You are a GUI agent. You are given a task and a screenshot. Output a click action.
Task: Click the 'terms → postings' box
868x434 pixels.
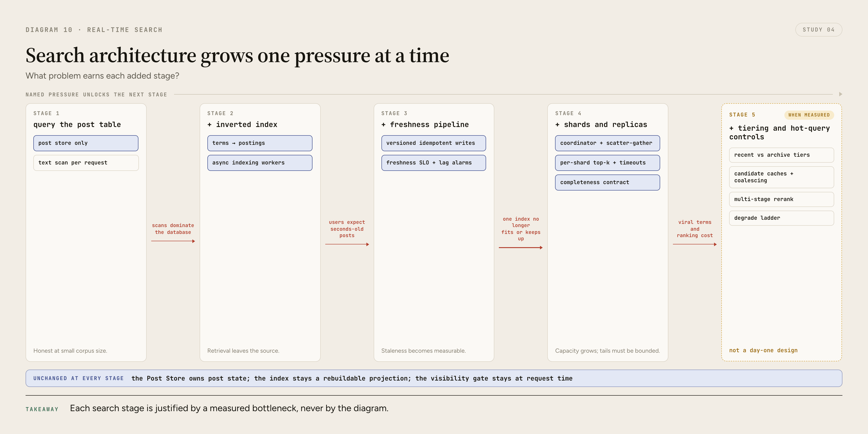tap(260, 143)
